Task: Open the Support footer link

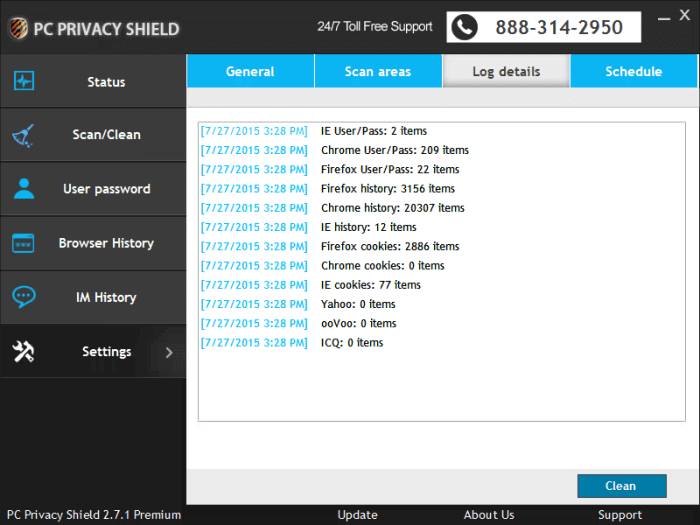Action: click(x=620, y=515)
